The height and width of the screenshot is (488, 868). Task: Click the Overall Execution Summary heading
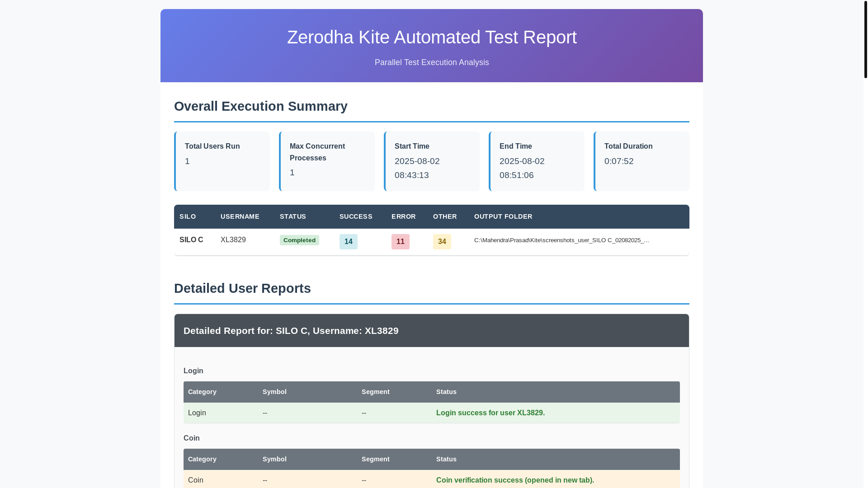point(261,106)
